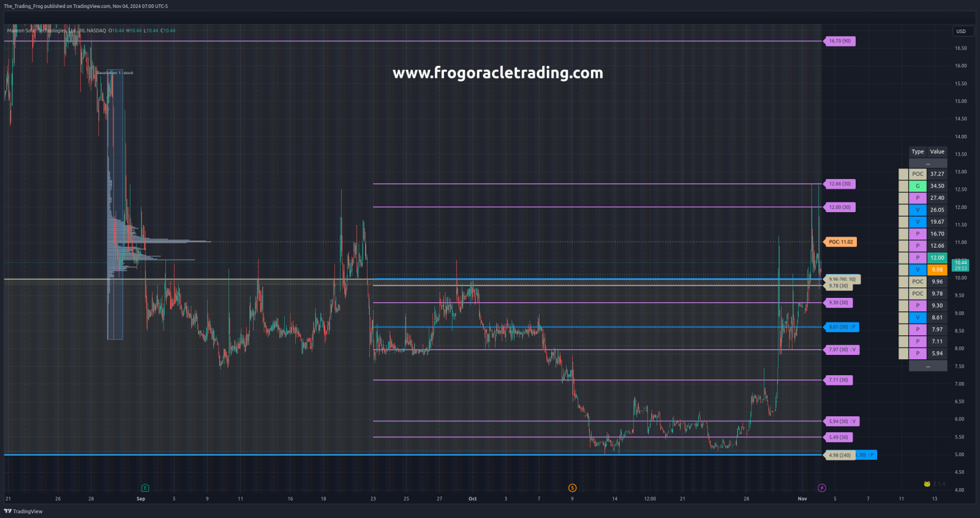Click the version text 2.1.4
Image resolution: width=980 pixels, height=518 pixels.
coord(939,484)
